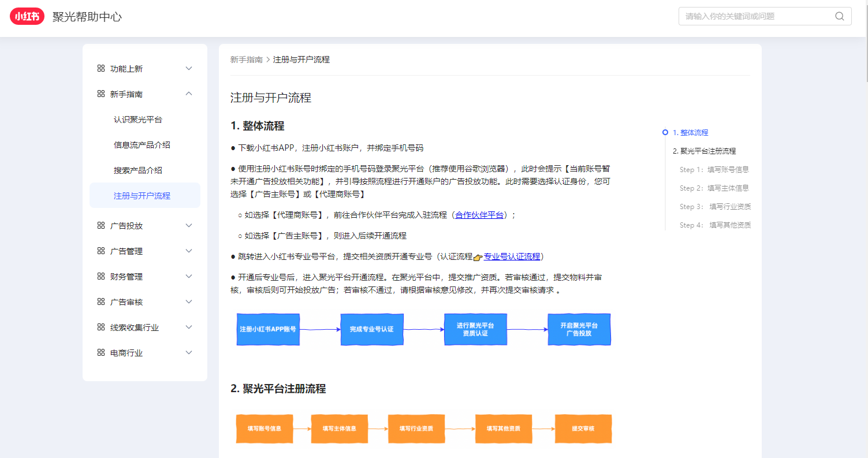Open 合作伙伴平台 hyperlink
The width and height of the screenshot is (868, 458).
coord(479,215)
